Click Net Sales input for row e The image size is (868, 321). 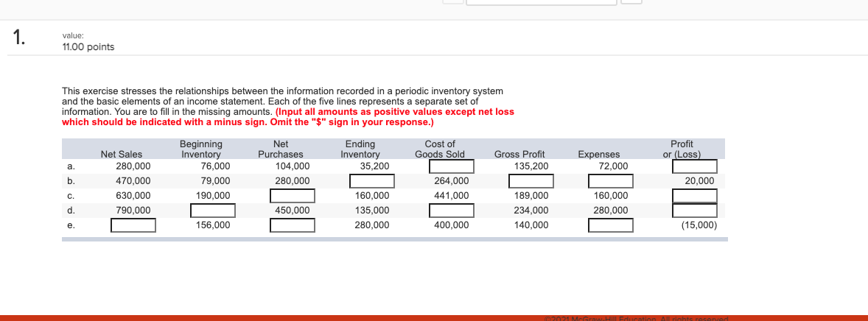coord(133,225)
